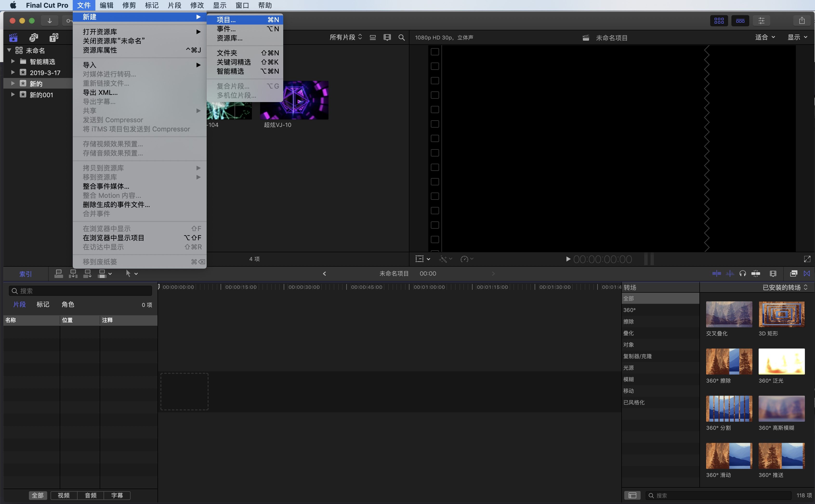
Task: Click 导出 XML... menu item
Action: click(139, 92)
